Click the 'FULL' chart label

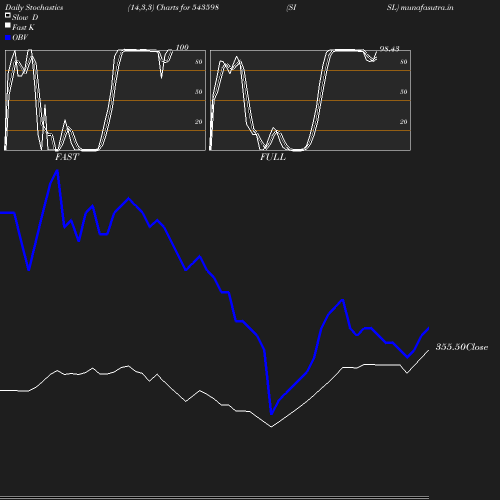point(273,157)
